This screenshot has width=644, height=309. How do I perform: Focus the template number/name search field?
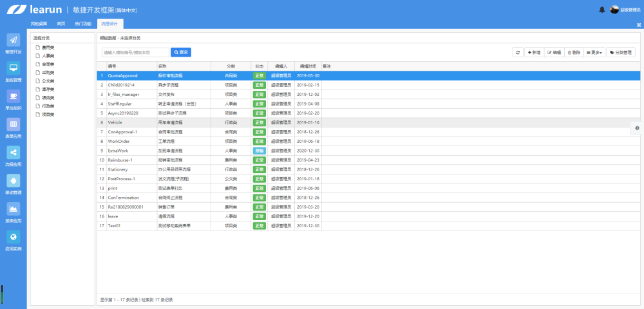click(135, 53)
